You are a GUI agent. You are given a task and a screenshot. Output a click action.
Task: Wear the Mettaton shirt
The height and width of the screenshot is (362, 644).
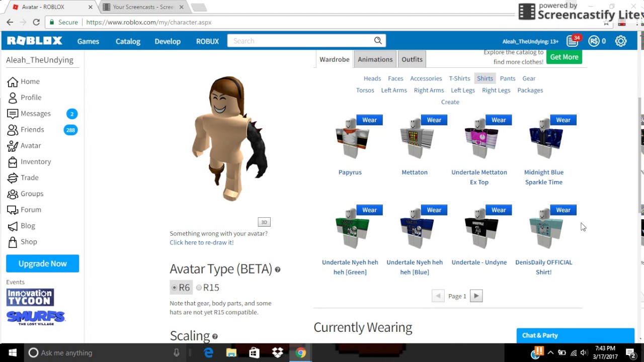pos(434,120)
